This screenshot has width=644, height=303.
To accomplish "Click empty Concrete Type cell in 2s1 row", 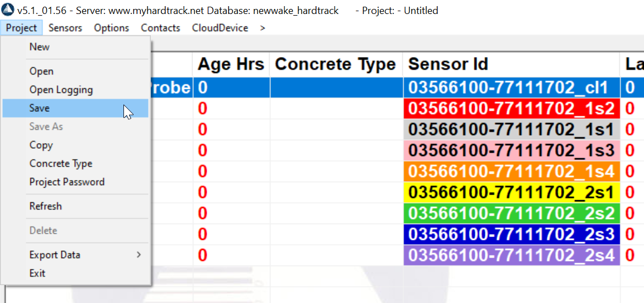I will click(x=336, y=192).
